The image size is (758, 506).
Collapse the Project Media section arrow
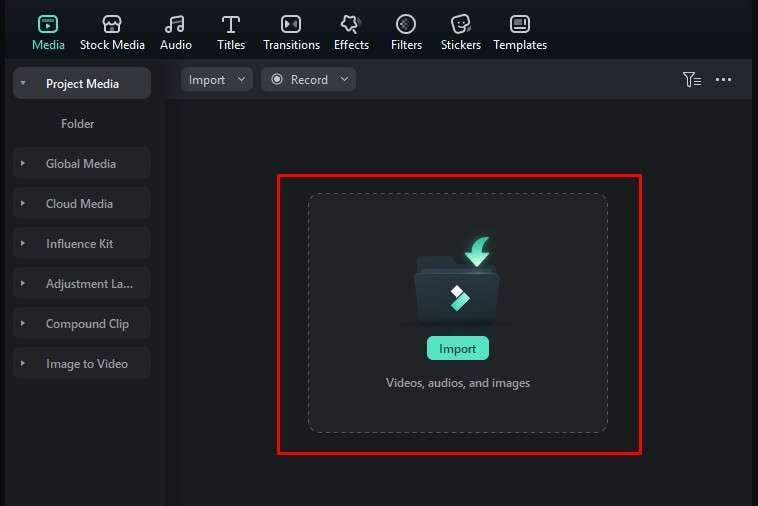pyautogui.click(x=23, y=83)
